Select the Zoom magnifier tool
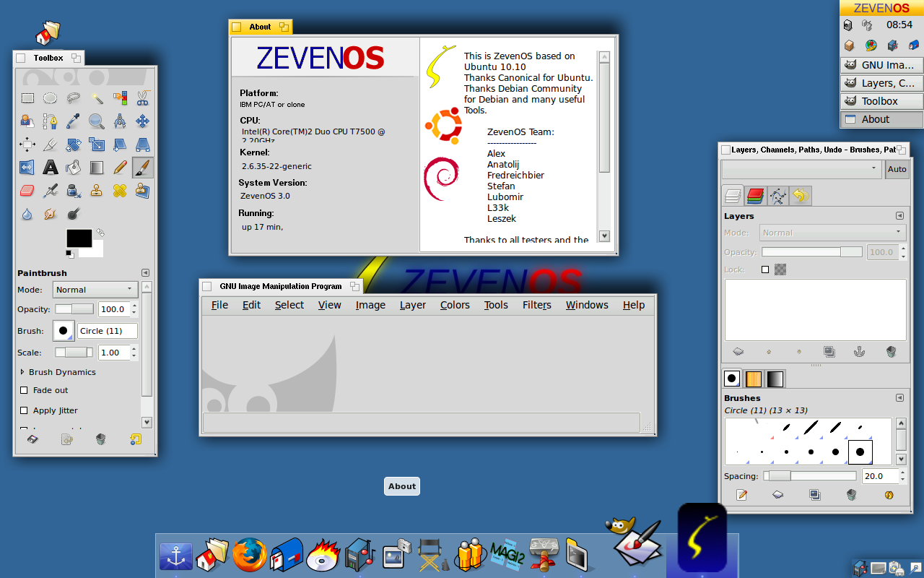 click(x=97, y=121)
